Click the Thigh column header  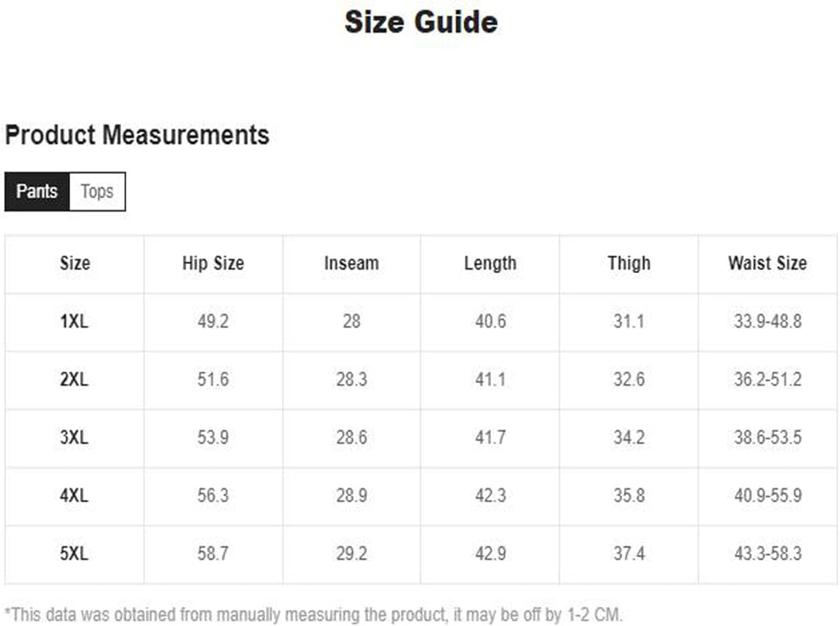pos(629,263)
